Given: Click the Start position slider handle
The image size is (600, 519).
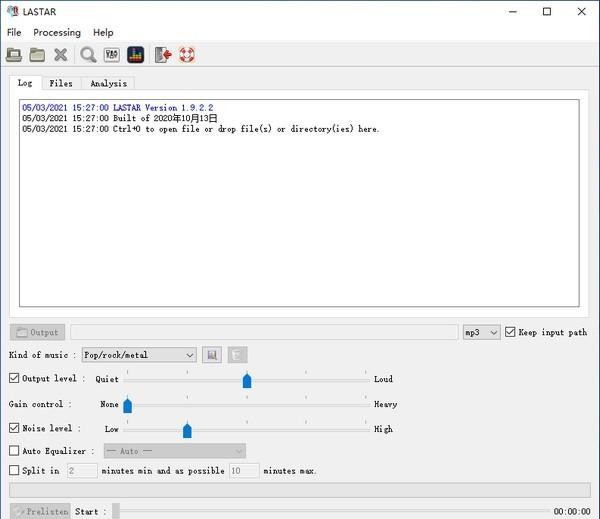Looking at the screenshot, I should click(116, 511).
